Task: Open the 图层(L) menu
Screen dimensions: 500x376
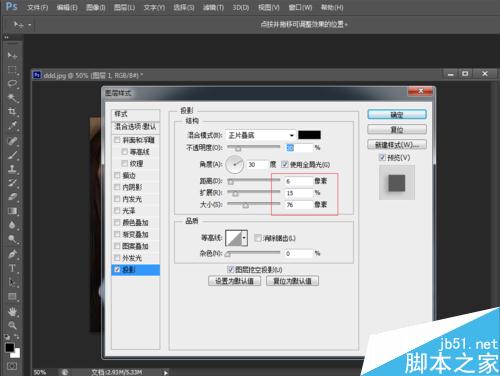Action: coord(124,7)
